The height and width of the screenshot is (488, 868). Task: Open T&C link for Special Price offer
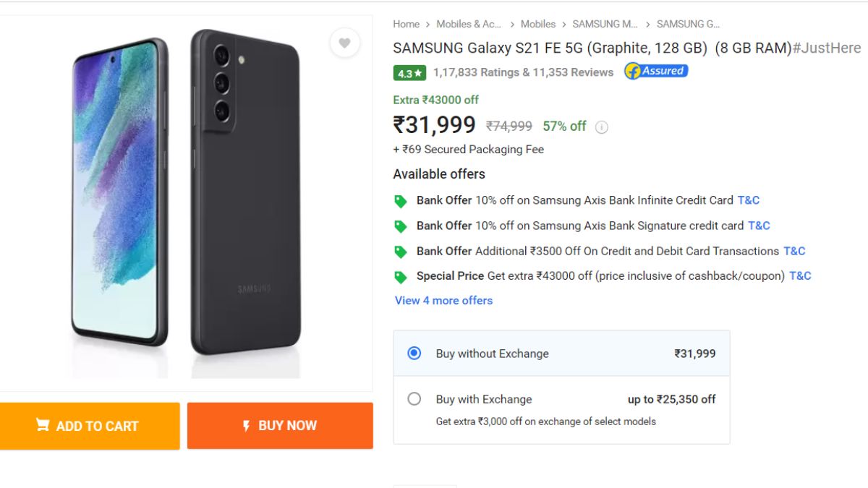tap(800, 275)
